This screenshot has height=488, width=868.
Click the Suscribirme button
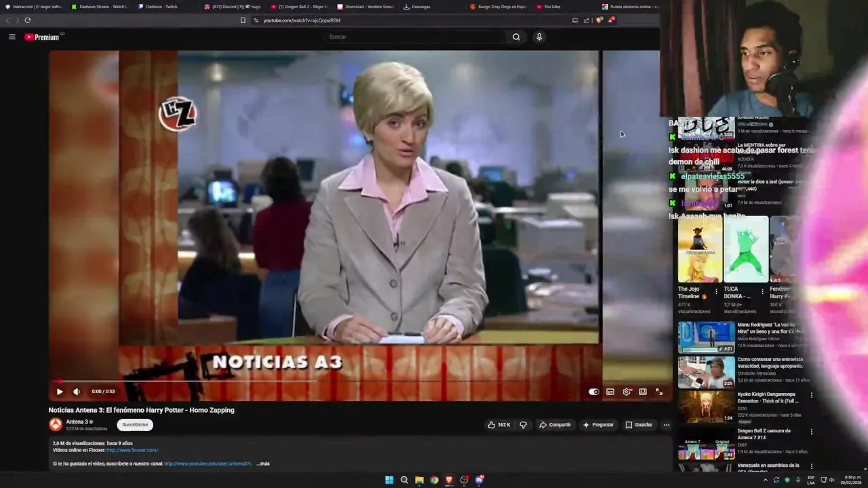pos(135,424)
